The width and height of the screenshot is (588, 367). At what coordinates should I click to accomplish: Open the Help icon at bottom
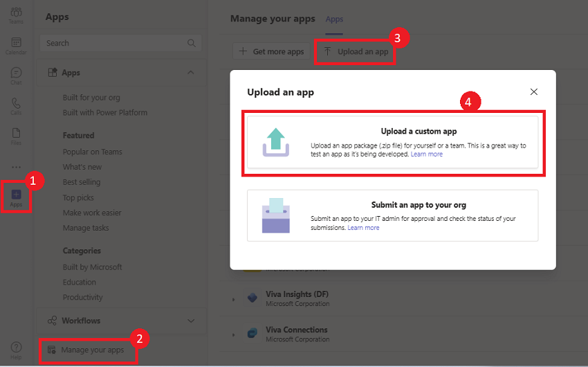coord(16,350)
